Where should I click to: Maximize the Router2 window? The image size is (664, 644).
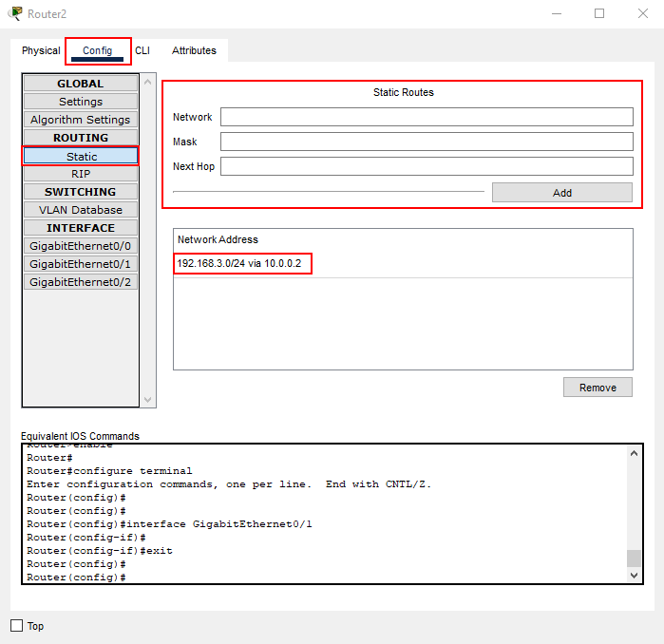coord(599,13)
